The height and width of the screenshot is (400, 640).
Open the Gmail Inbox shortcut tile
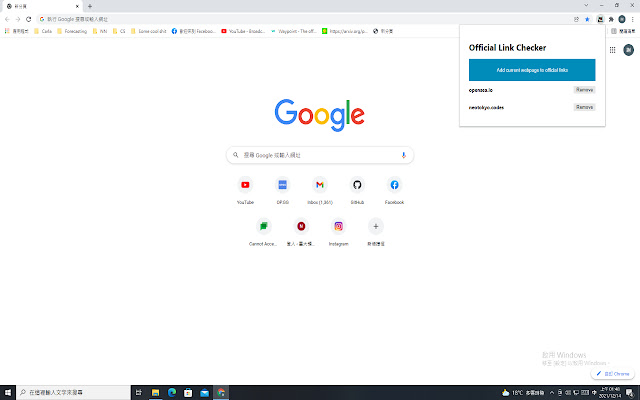pyautogui.click(x=320, y=190)
